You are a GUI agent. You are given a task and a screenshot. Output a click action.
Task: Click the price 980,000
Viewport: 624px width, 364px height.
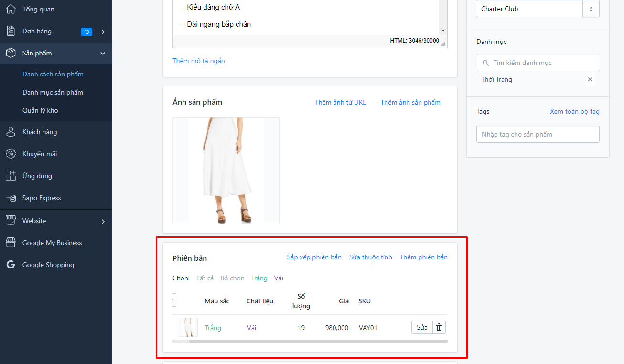(x=337, y=328)
